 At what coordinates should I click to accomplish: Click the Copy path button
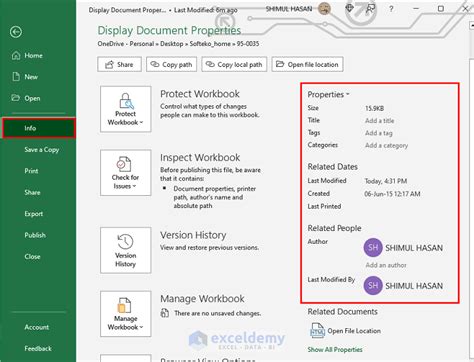(x=171, y=64)
